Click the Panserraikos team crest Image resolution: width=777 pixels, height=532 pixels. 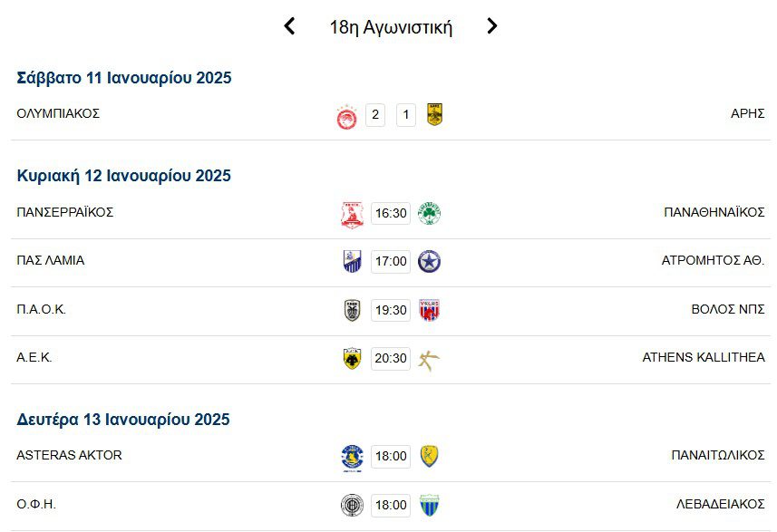coord(352,214)
